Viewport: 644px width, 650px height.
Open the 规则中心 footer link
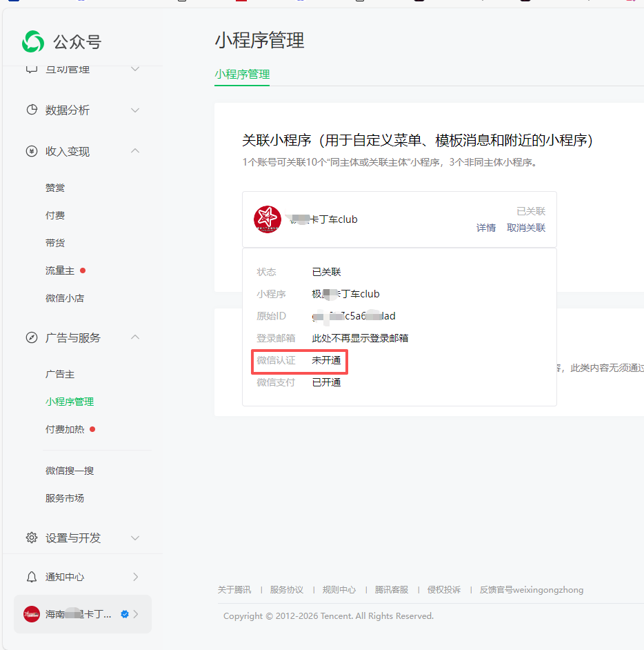tap(339, 589)
